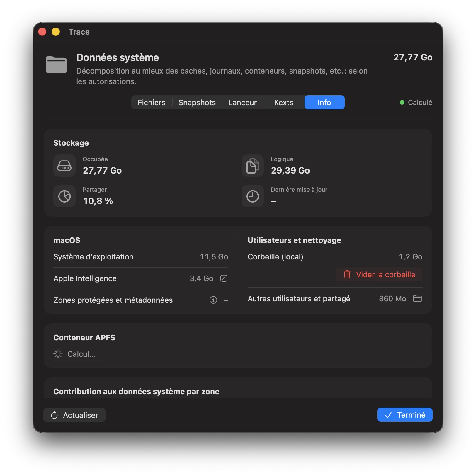Click the Occupée 27,77 Go value in Stockage
The width and height of the screenshot is (476, 476).
pyautogui.click(x=102, y=170)
